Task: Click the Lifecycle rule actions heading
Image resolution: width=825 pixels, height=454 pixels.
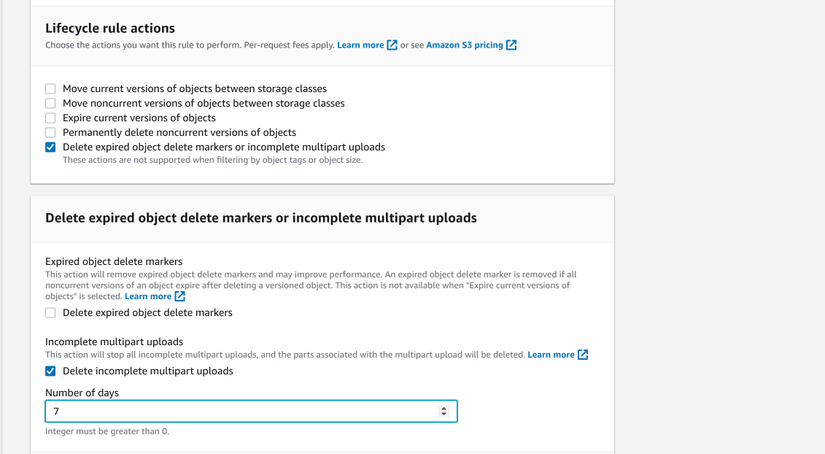Action: coord(110,28)
